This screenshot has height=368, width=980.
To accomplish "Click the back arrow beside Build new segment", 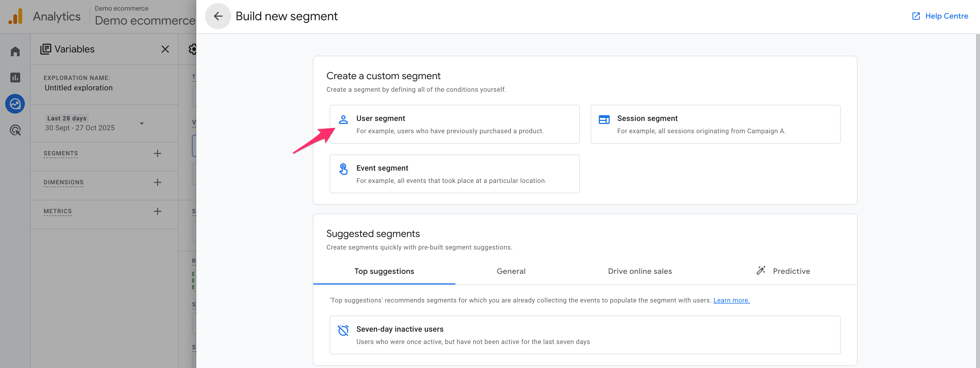I will [218, 16].
